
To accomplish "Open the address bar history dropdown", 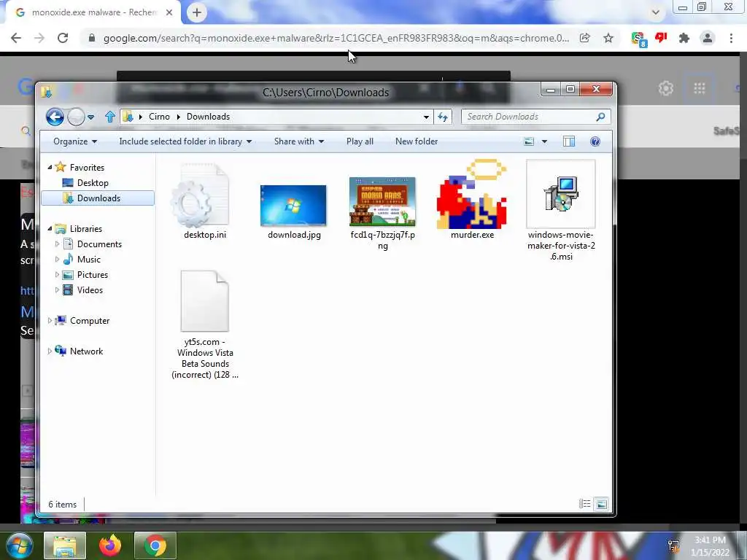I will 426,117.
